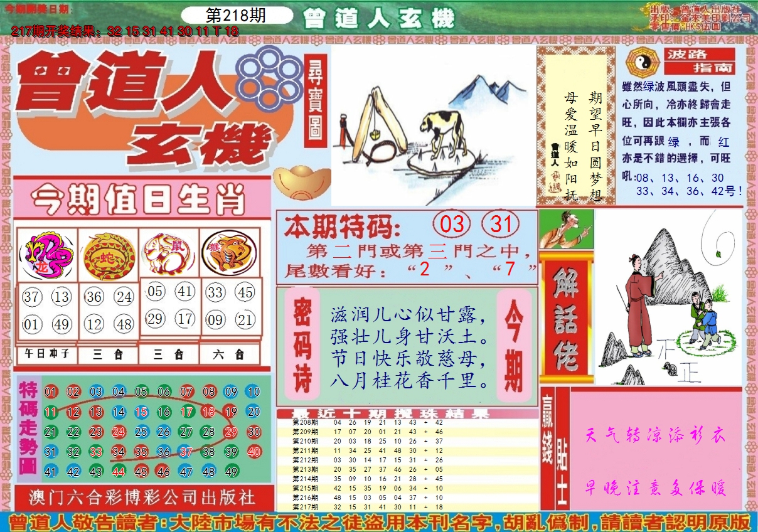The height and width of the screenshot is (532, 758).
Task: Click number 36 under the snake icon
Action: click(94, 297)
